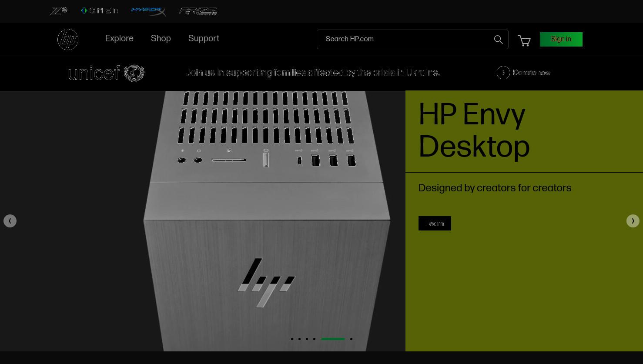This screenshot has width=643, height=364.
Task: Select the last carousel slide dot
Action: (351, 339)
